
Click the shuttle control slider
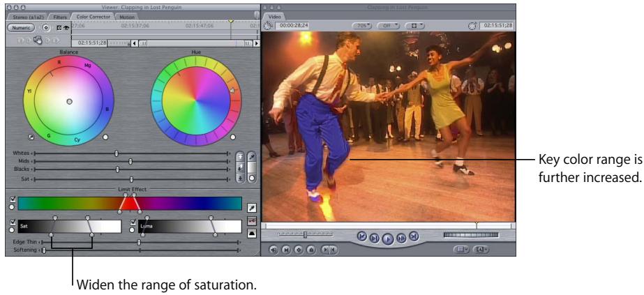tap(305, 234)
